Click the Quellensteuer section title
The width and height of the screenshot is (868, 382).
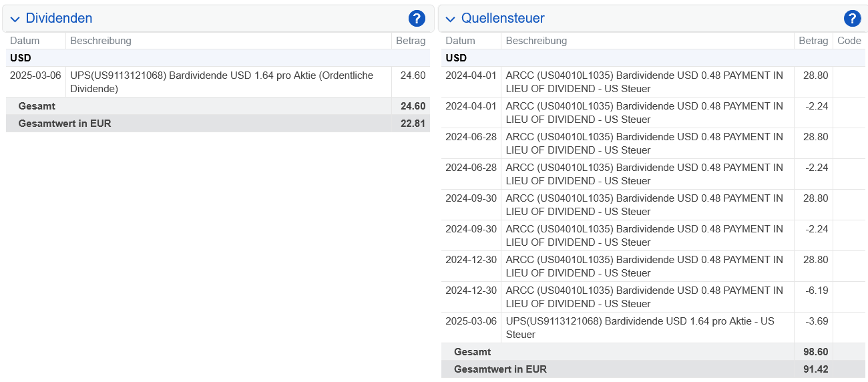(x=503, y=19)
